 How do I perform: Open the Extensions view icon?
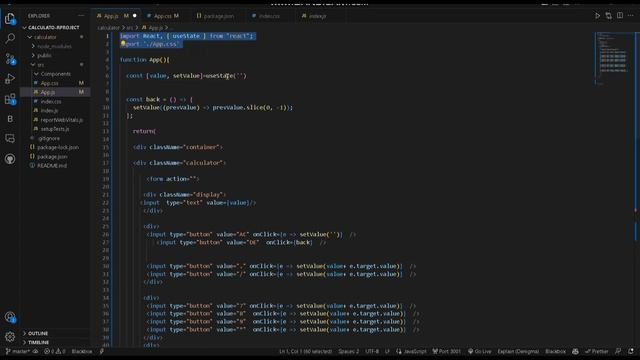10,98
